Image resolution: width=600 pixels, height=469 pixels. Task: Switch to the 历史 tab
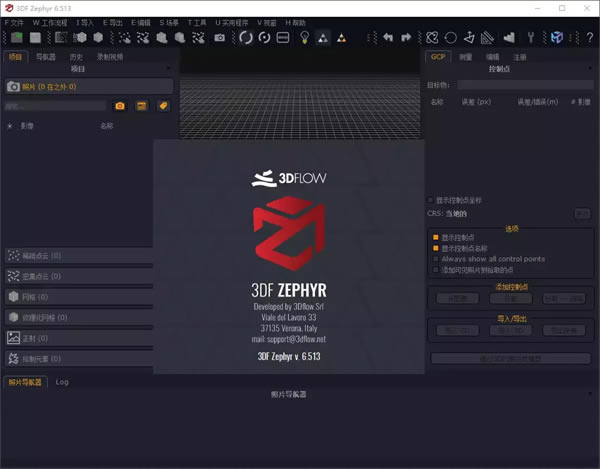(76, 57)
